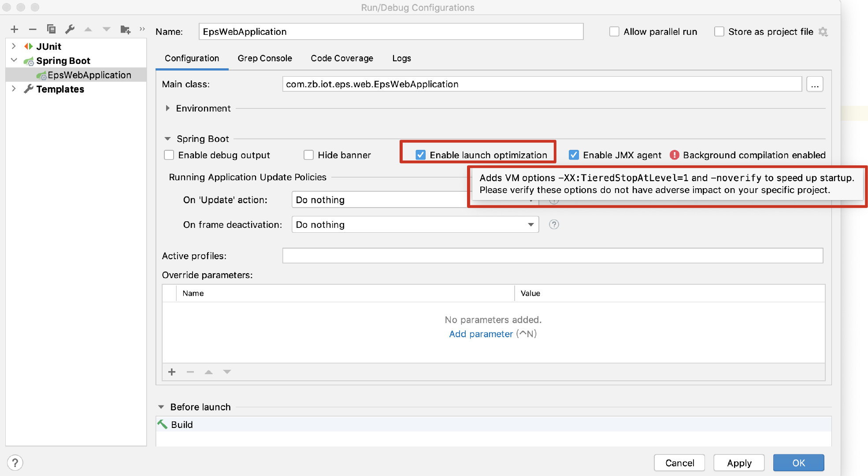
Task: Click into the Active profiles field
Action: (x=553, y=256)
